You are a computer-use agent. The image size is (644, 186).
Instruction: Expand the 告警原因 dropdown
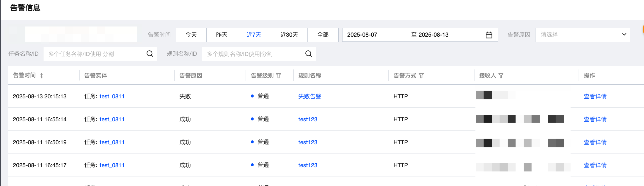[582, 35]
